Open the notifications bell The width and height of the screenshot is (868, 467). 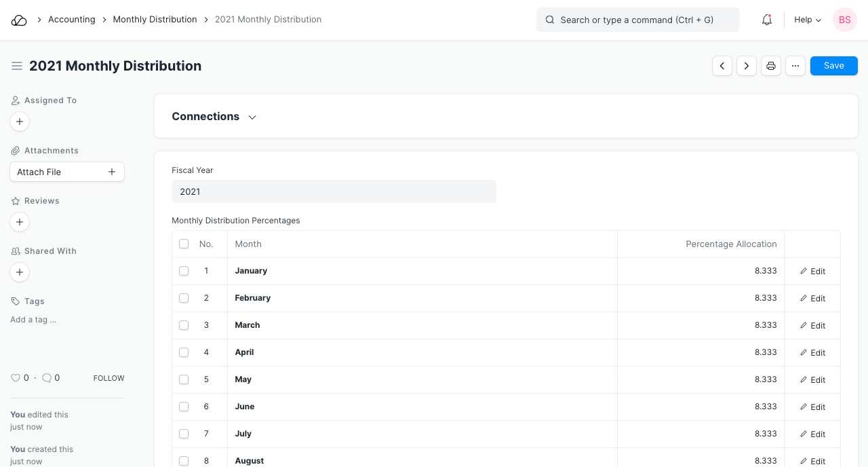(x=767, y=20)
